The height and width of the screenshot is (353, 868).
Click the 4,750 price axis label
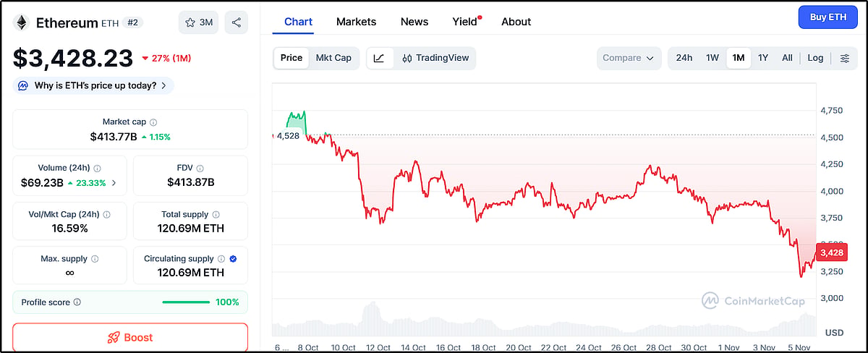(831, 111)
